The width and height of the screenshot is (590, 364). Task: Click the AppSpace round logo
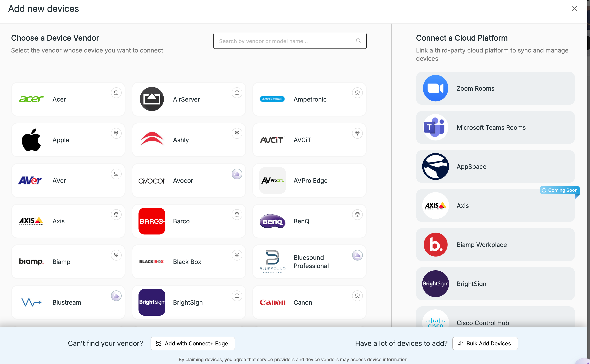point(436,167)
